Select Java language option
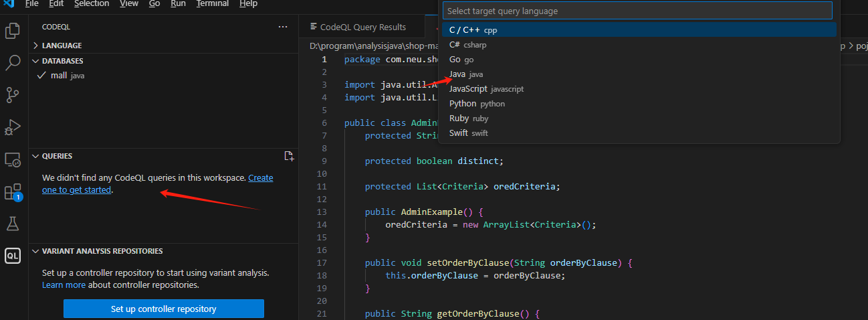 639,74
